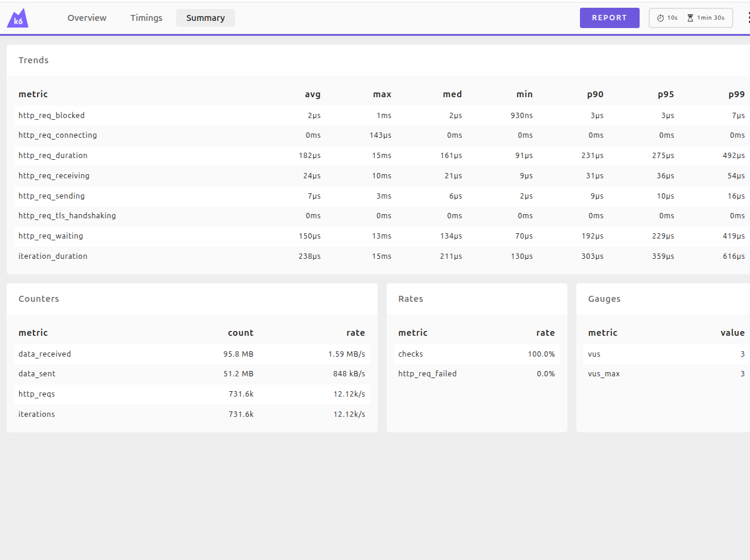750x560 pixels.
Task: Select the http_req_blocked row label
Action: click(x=52, y=116)
